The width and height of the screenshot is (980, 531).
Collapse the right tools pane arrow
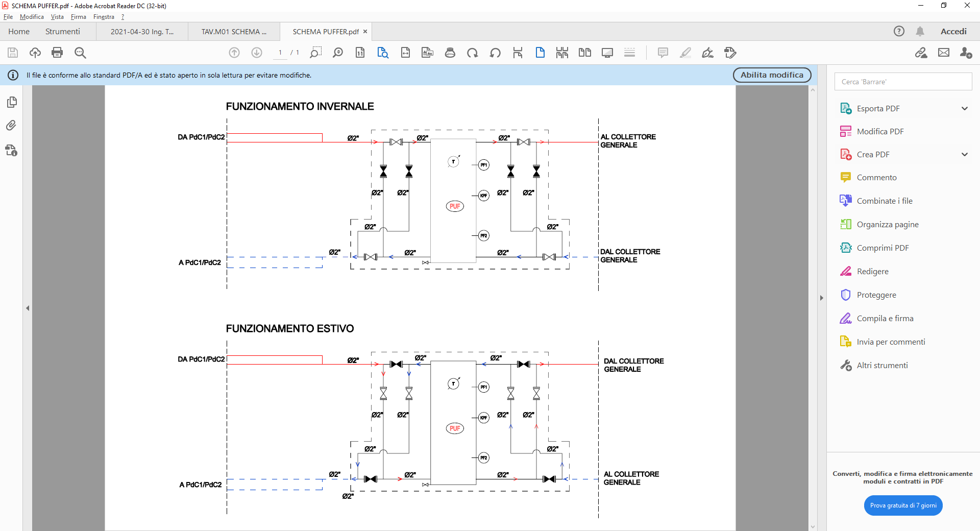tap(822, 298)
